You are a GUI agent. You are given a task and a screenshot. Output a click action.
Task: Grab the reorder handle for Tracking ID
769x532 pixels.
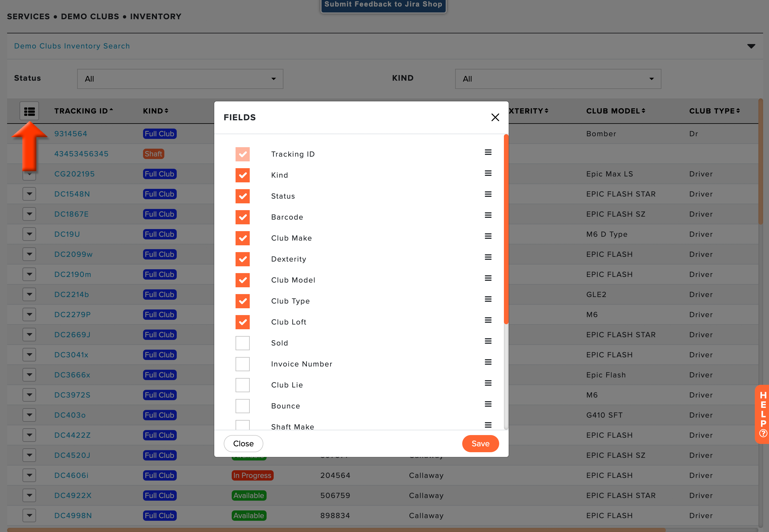tap(488, 152)
